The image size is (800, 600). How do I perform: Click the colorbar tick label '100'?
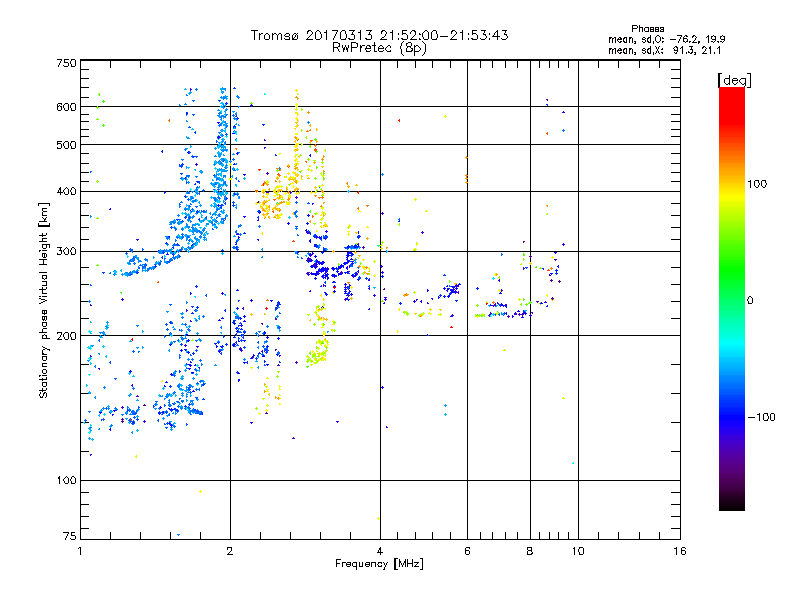coord(757,184)
